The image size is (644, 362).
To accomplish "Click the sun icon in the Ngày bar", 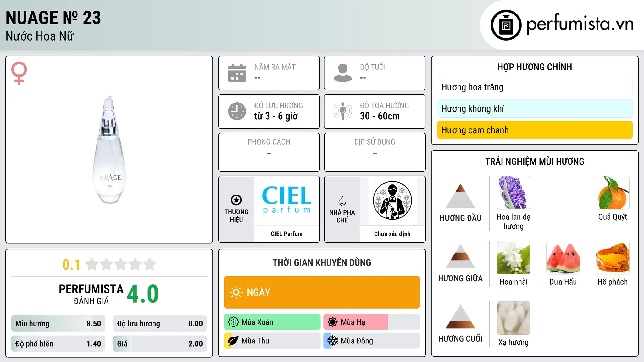I will click(x=236, y=292).
